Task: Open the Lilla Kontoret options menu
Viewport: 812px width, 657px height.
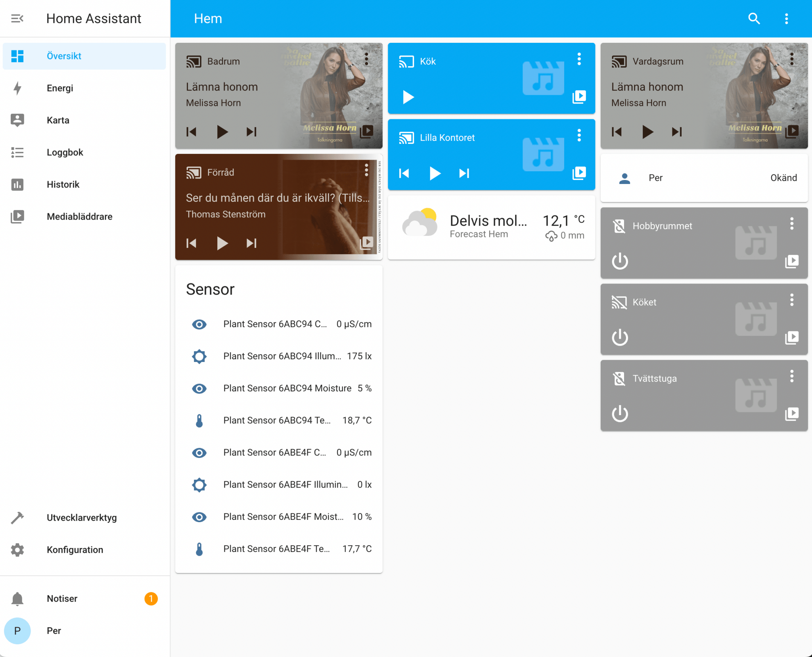Action: (x=579, y=135)
